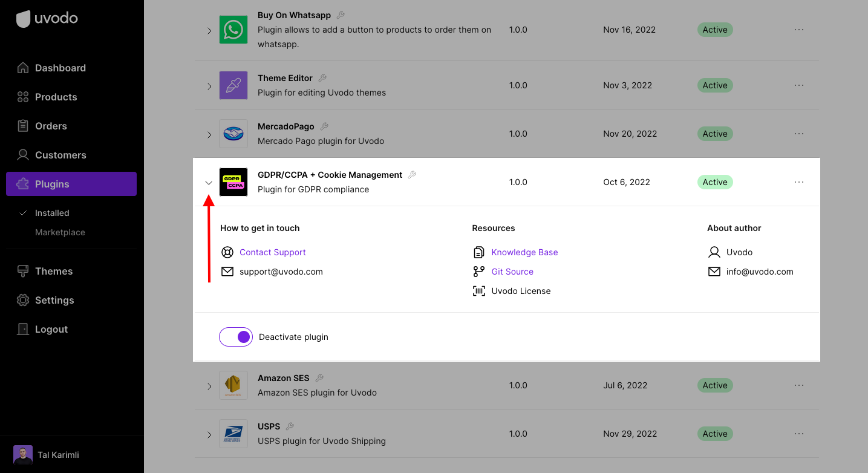Expand the Theme Editor row
The height and width of the screenshot is (473, 868).
point(209,86)
